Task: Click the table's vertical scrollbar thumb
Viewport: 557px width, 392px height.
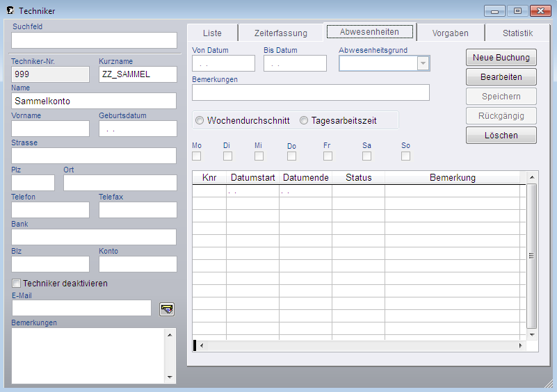Action: tap(531, 256)
